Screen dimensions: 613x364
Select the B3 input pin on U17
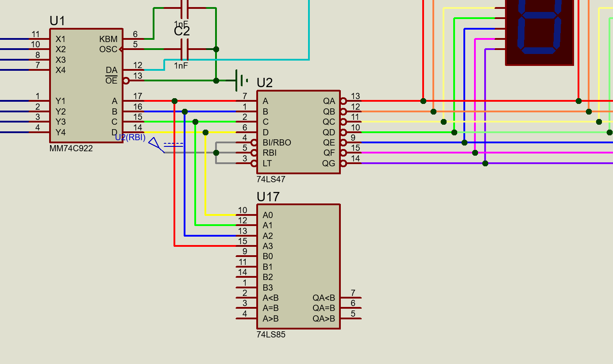[x=246, y=287]
